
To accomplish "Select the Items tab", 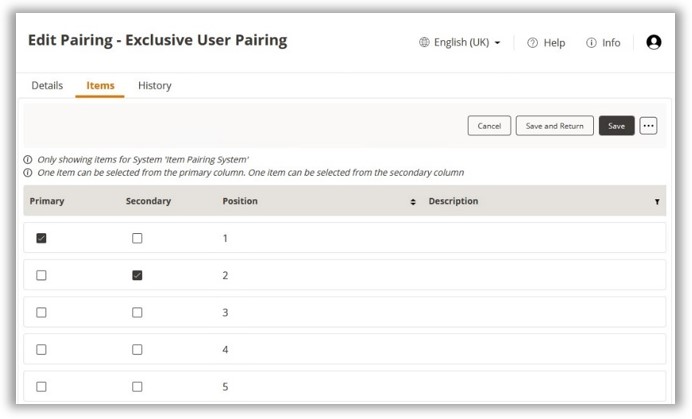I will click(100, 85).
